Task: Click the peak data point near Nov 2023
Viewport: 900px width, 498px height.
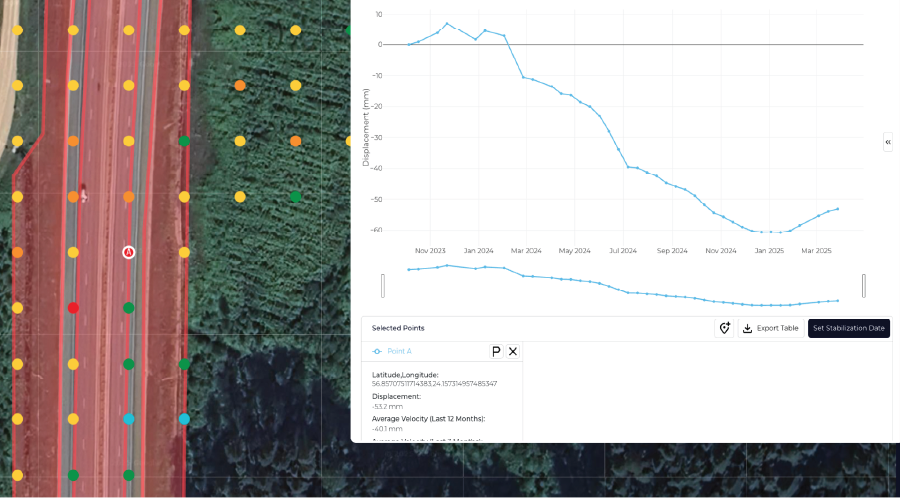Action: tap(447, 24)
